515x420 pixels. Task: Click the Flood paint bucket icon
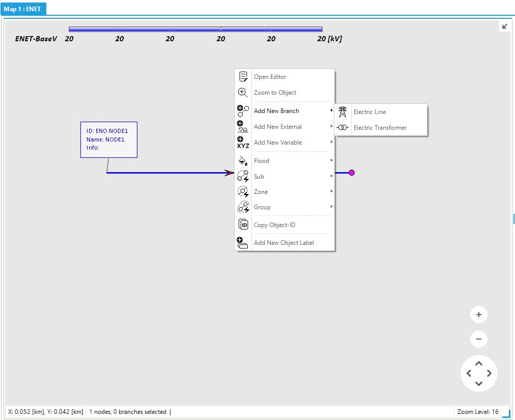click(x=243, y=161)
